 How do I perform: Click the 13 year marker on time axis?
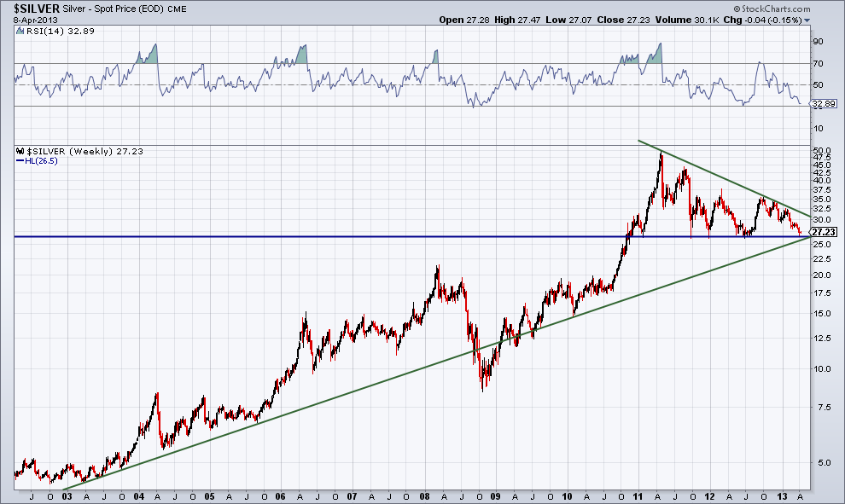point(784,495)
